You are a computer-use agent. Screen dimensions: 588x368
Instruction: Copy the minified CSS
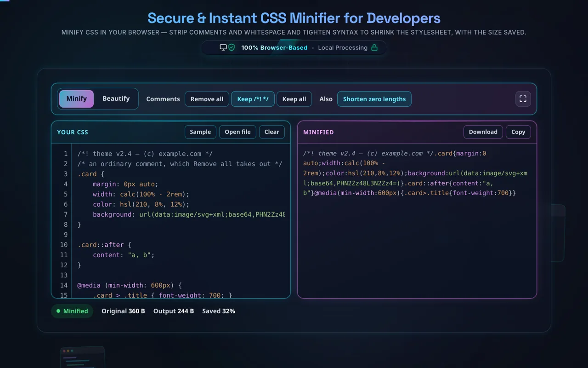pyautogui.click(x=518, y=132)
